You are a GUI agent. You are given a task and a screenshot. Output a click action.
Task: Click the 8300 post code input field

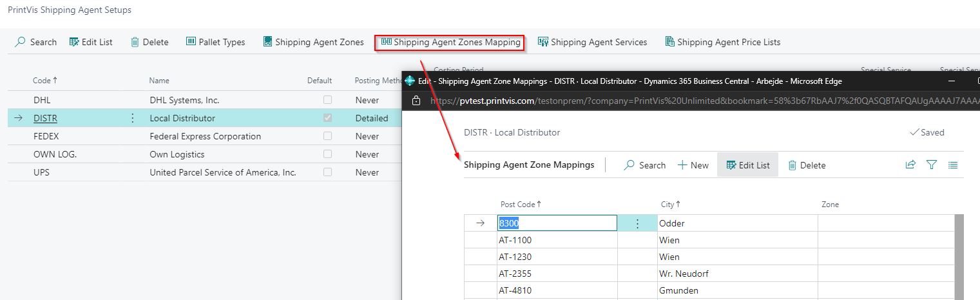point(557,223)
